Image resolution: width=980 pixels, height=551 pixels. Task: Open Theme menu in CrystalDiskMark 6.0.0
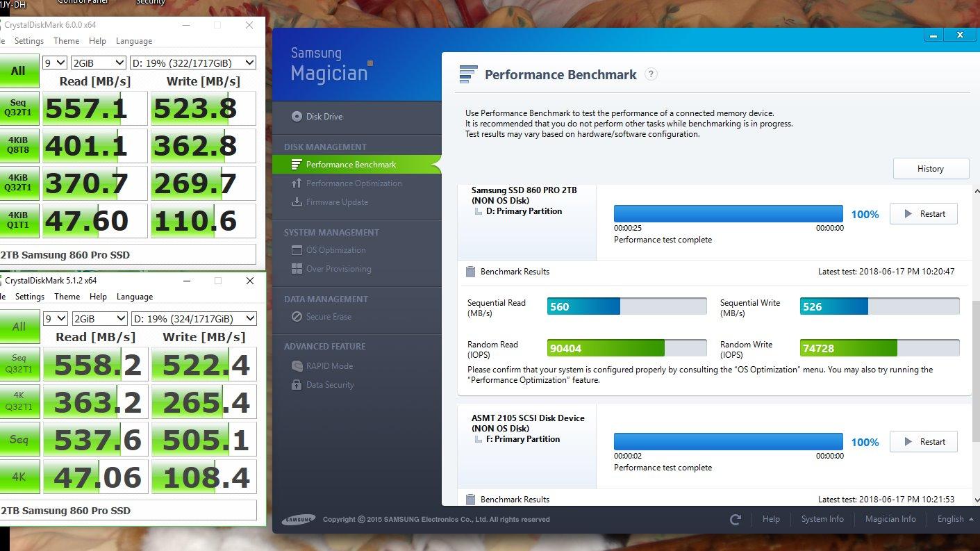pos(67,41)
